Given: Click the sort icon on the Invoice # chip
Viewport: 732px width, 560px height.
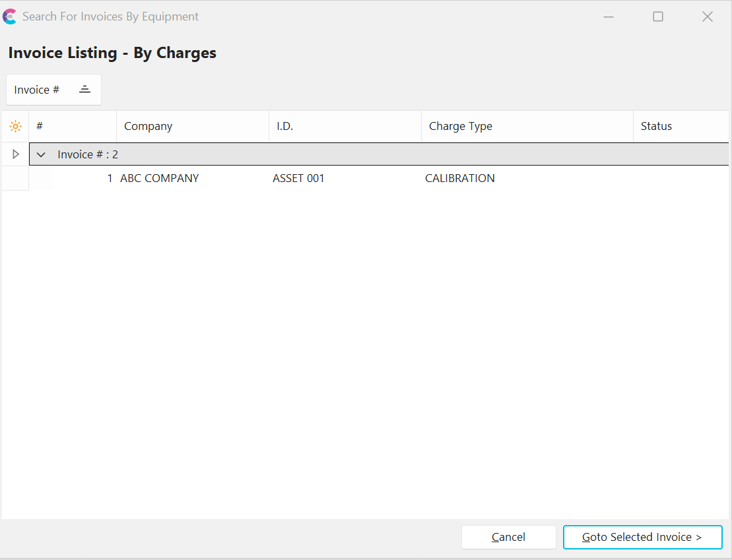Looking at the screenshot, I should (x=84, y=90).
